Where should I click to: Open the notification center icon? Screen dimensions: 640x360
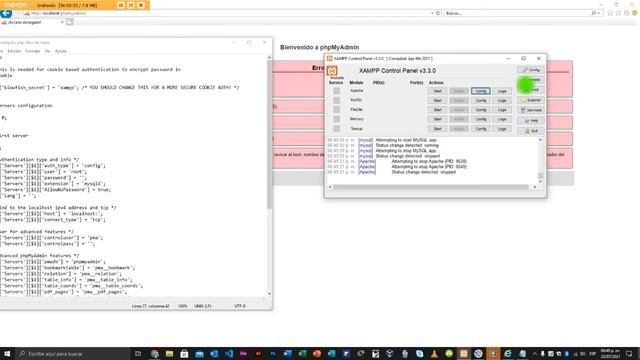point(629,353)
